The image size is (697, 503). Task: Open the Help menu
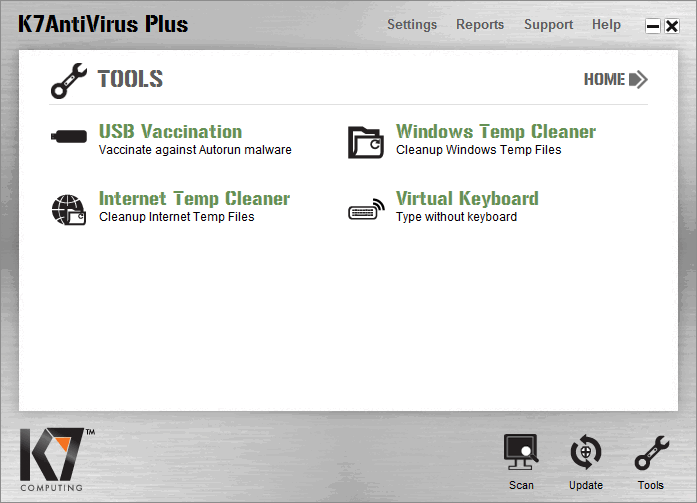click(x=606, y=24)
